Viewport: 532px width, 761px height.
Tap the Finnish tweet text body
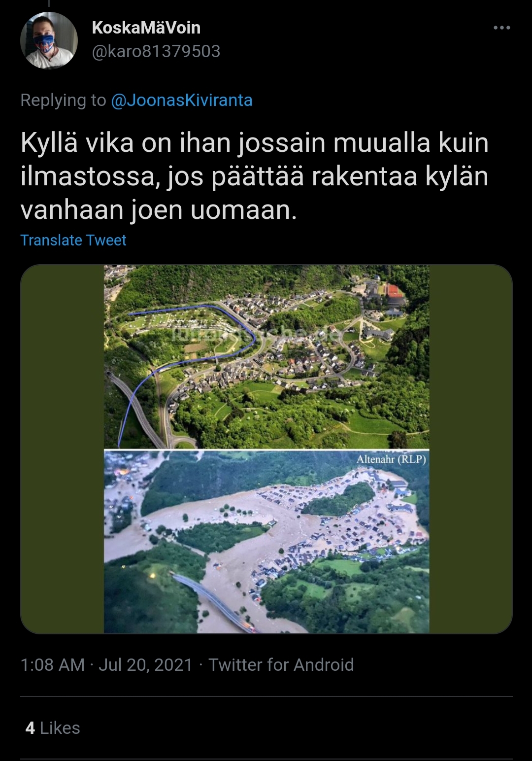coord(255,176)
